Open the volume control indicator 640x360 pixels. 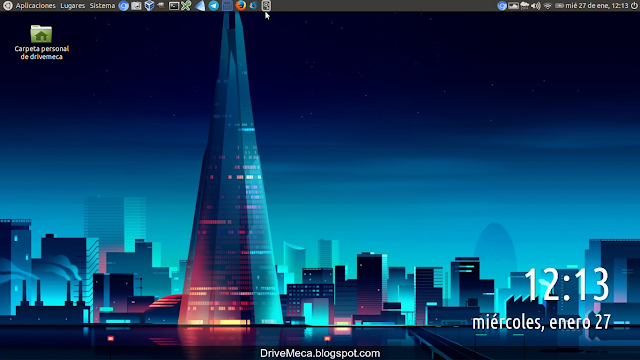pos(536,6)
